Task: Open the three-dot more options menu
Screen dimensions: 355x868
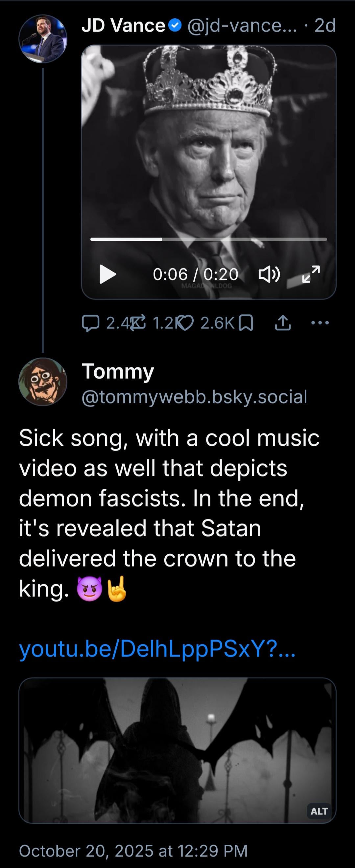Action: tap(320, 323)
